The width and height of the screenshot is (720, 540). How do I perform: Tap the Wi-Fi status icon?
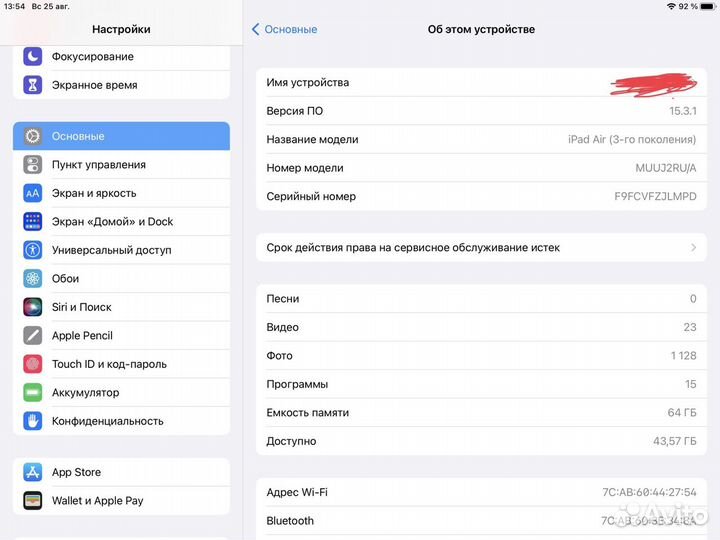coord(671,6)
